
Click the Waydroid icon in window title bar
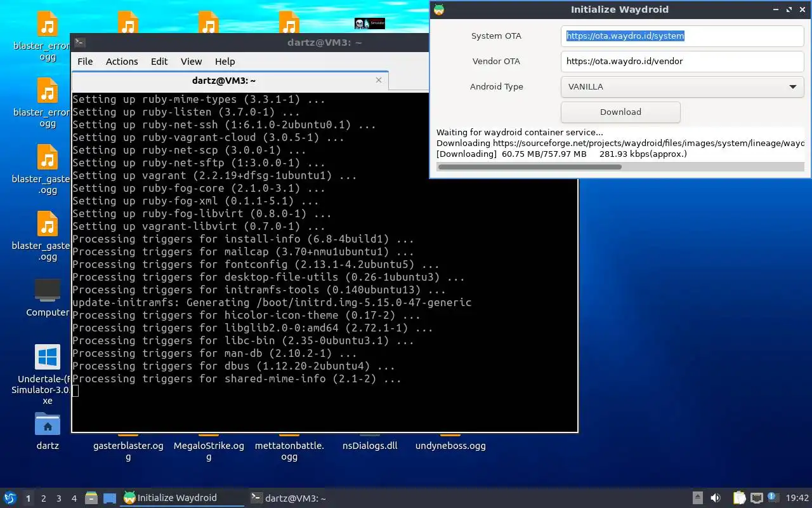(x=439, y=10)
